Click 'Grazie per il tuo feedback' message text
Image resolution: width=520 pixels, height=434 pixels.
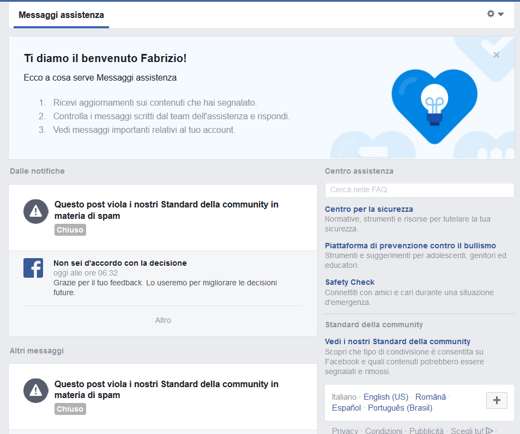pyautogui.click(x=165, y=288)
